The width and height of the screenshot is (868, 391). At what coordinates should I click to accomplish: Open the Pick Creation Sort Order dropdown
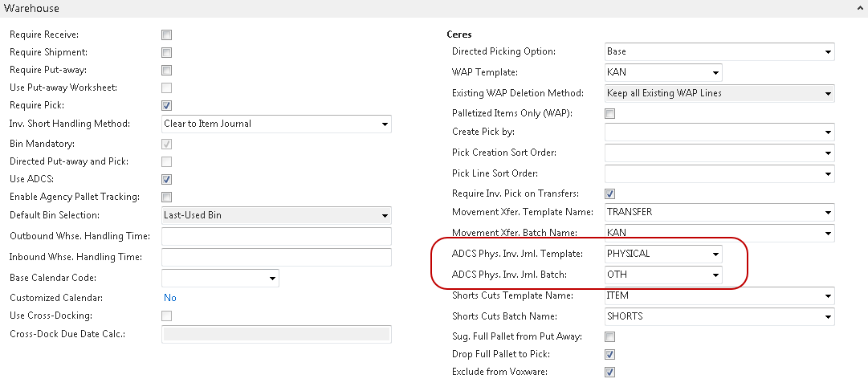point(828,153)
